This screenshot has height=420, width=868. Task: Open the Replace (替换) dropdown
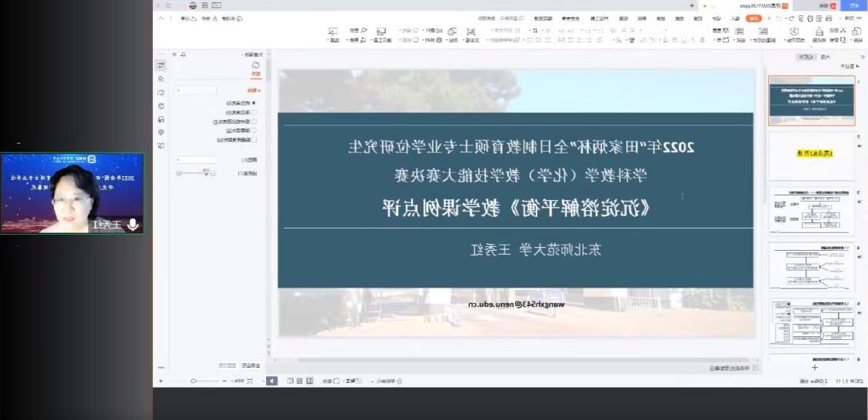point(357,40)
